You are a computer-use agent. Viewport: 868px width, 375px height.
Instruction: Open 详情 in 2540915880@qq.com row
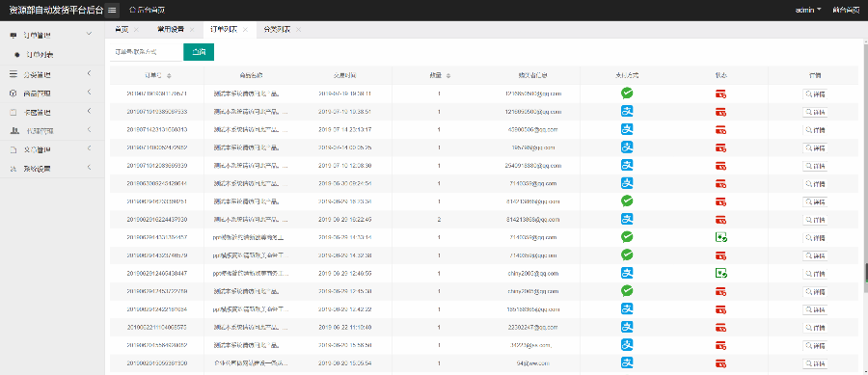click(x=815, y=166)
